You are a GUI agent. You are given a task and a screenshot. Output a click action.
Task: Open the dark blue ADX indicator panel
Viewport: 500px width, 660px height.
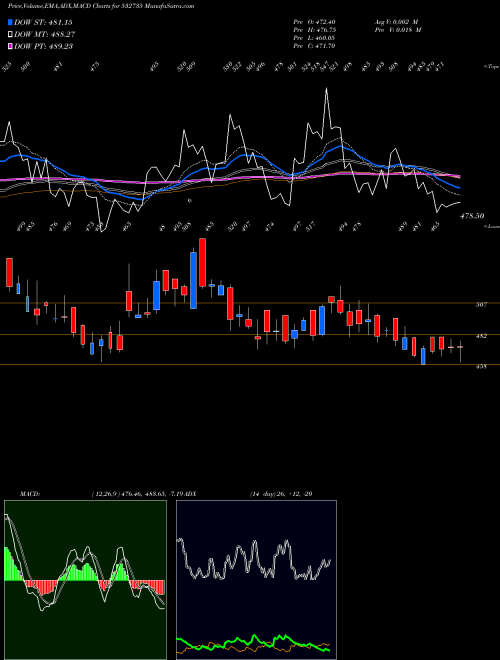pyautogui.click(x=256, y=580)
